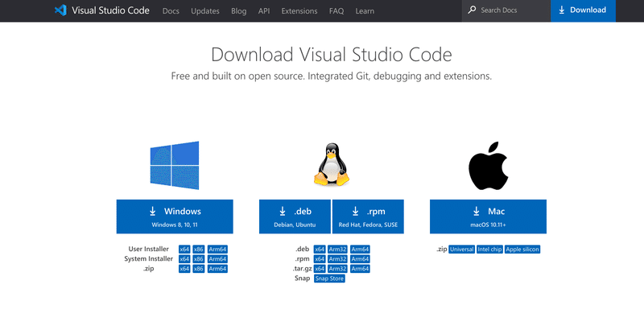The image size is (644, 322).
Task: Select Linux .tar.gz Arm64 link
Action: pyautogui.click(x=360, y=269)
